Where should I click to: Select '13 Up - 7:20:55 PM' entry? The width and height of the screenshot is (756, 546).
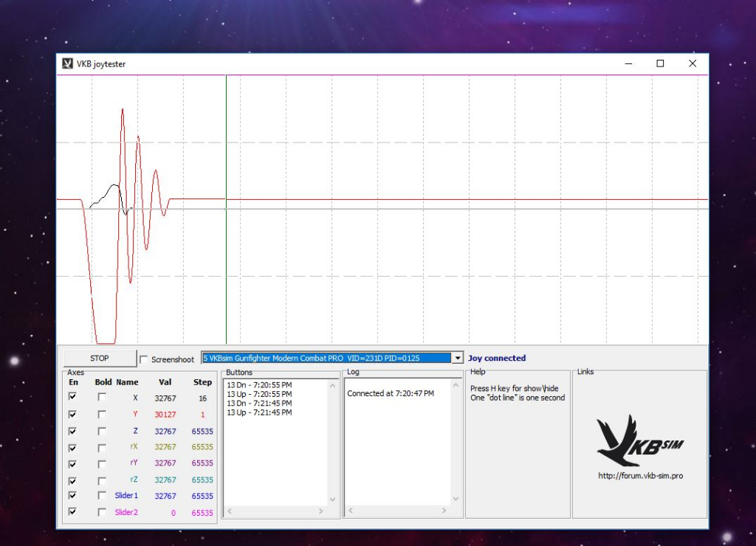click(259, 394)
